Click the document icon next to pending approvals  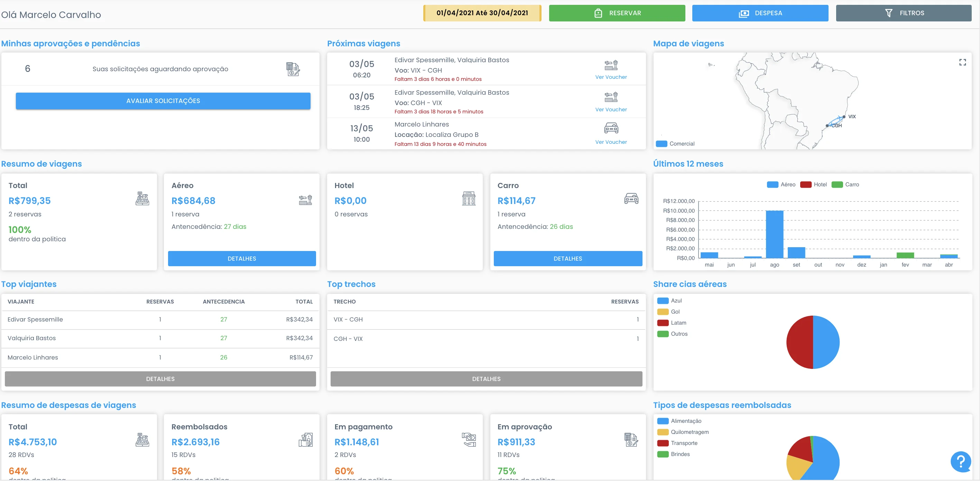(293, 69)
